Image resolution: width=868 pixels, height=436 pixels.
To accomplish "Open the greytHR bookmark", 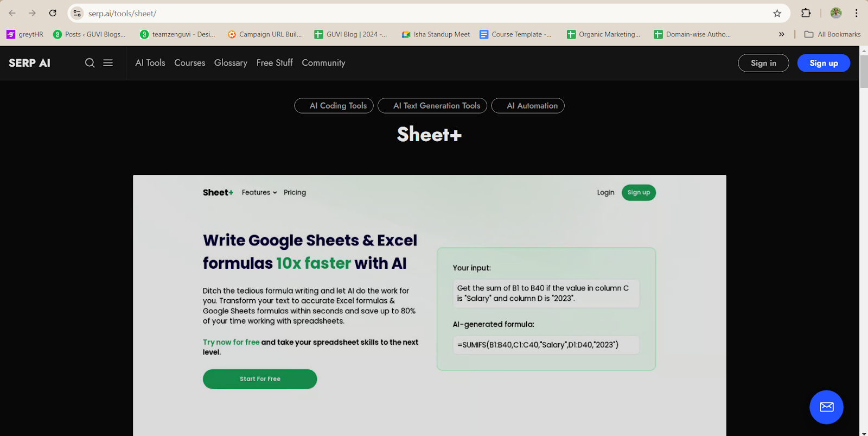I will tap(25, 34).
